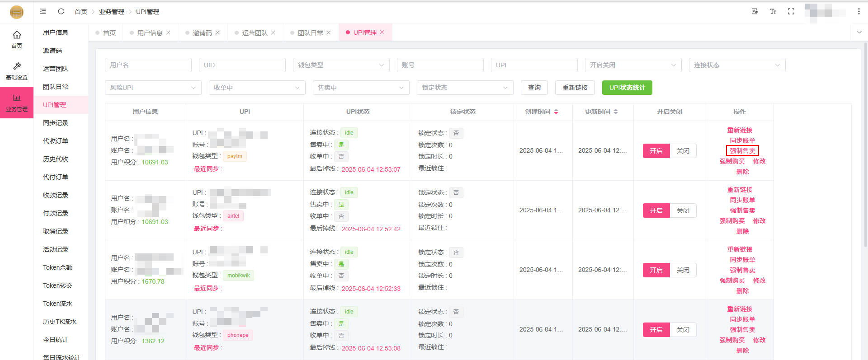Close the 邀请码 tab
Screen dimensions: 868x360
(x=217, y=33)
